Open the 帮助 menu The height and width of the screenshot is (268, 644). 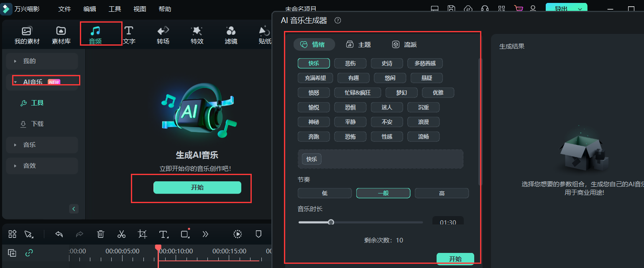(165, 8)
